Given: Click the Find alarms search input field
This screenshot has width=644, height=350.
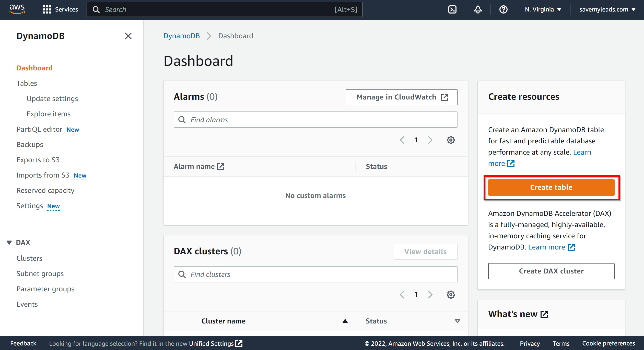Looking at the screenshot, I should (315, 120).
